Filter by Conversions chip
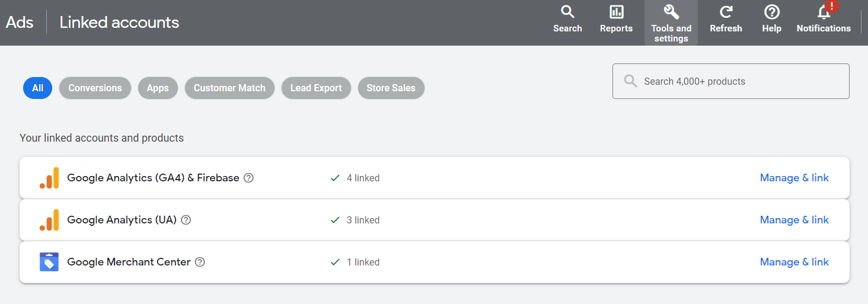868x304 pixels. pos(95,88)
